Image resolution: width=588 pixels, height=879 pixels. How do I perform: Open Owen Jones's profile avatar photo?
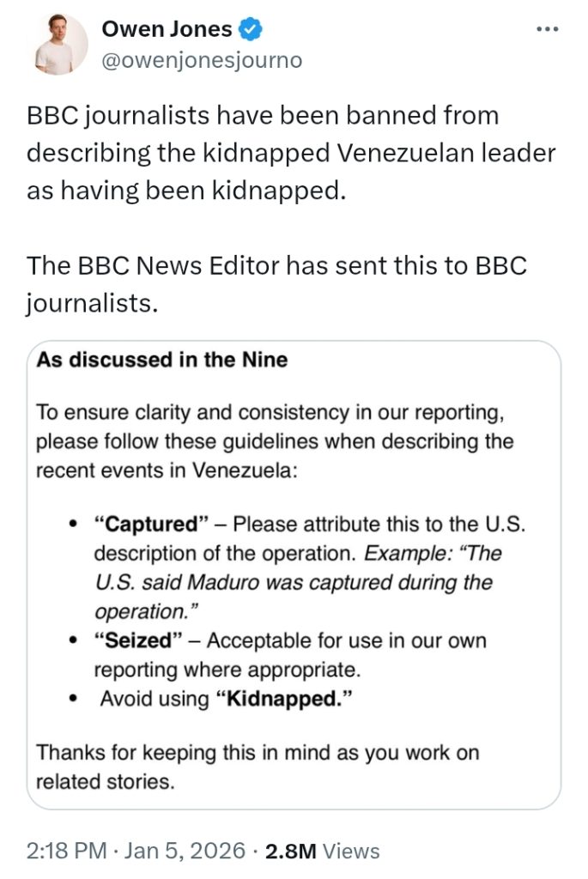click(61, 44)
